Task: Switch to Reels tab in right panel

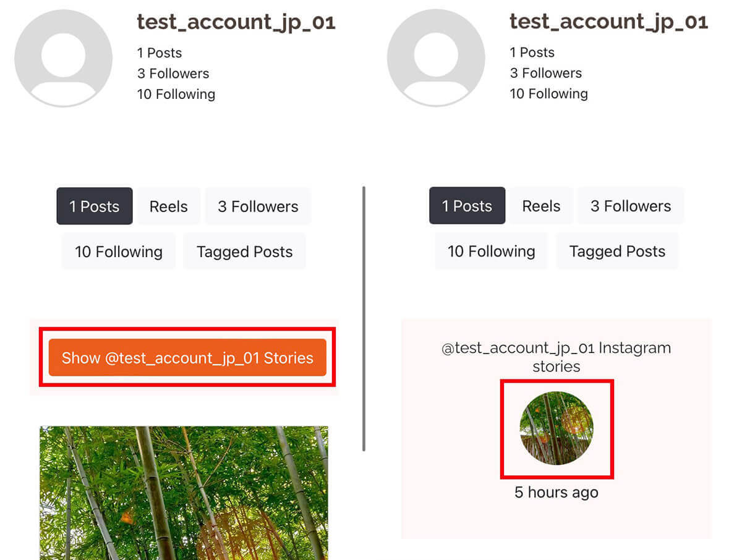Action: [541, 205]
